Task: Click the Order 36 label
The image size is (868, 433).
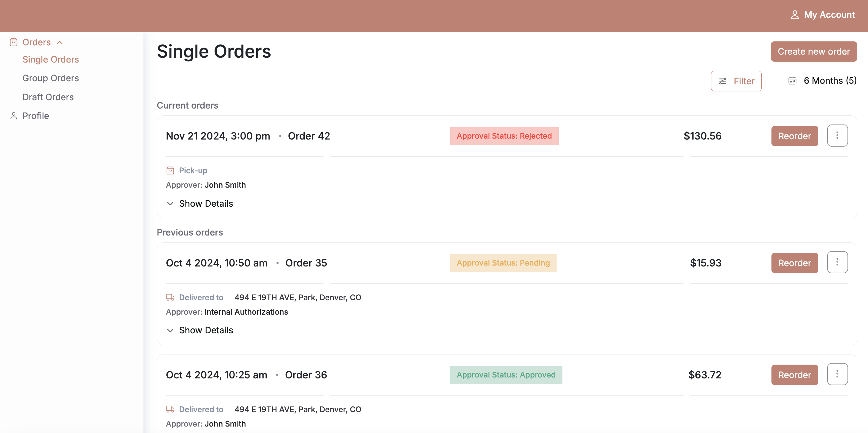Action: click(306, 375)
